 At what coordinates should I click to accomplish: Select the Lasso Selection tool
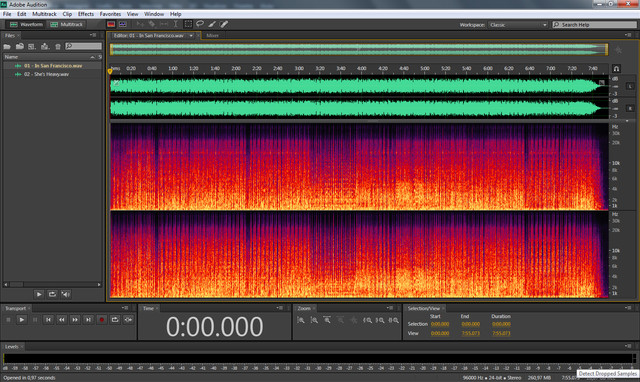tap(200, 24)
